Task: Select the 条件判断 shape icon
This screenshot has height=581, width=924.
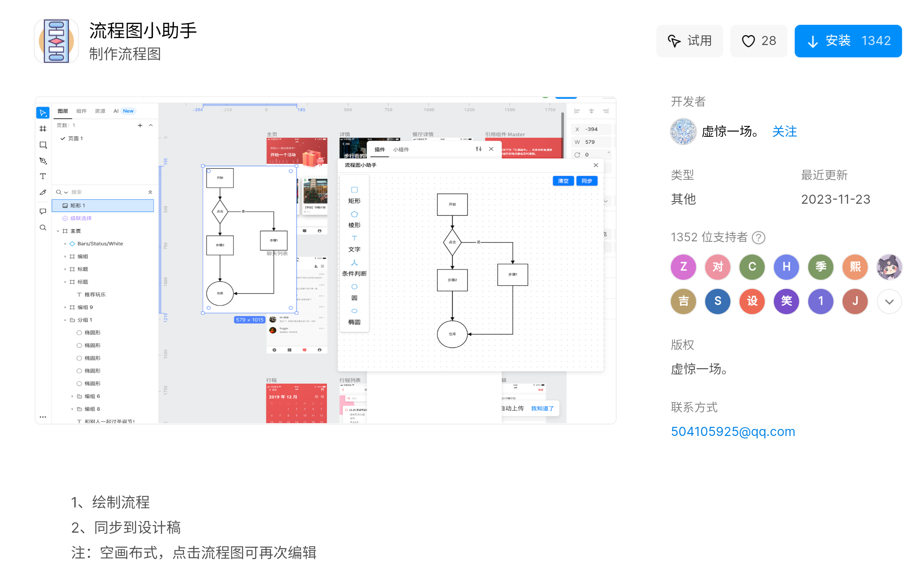Action: click(x=354, y=263)
